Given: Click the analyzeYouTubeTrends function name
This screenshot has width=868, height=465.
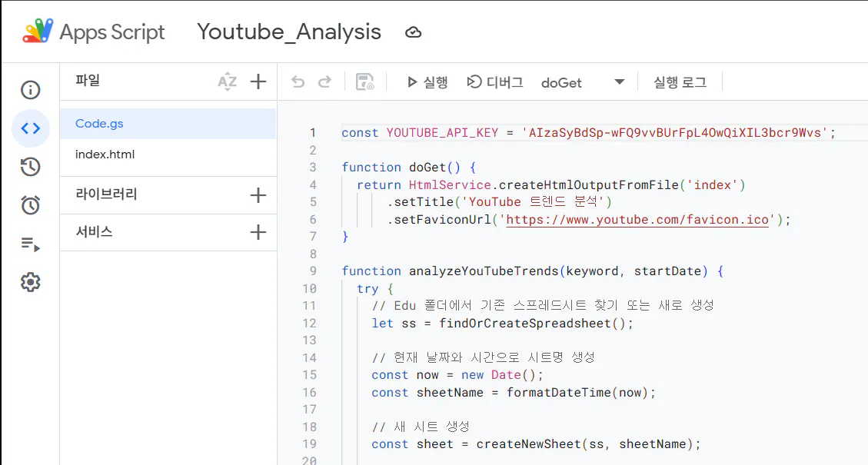Looking at the screenshot, I should click(x=484, y=271).
